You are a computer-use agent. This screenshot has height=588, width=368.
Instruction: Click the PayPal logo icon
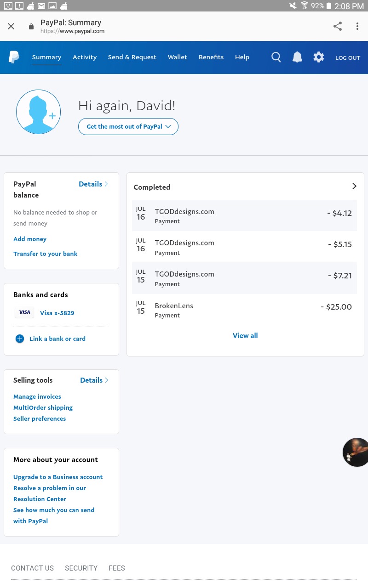pos(14,57)
